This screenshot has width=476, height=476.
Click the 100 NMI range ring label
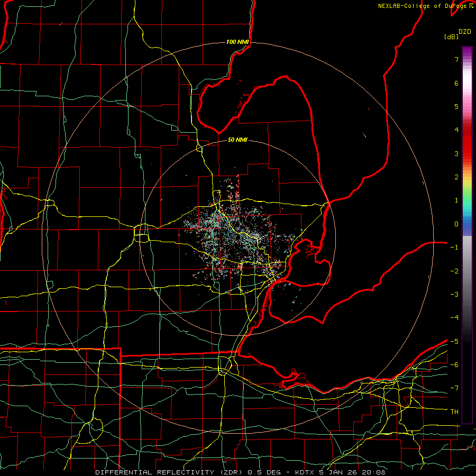click(237, 42)
